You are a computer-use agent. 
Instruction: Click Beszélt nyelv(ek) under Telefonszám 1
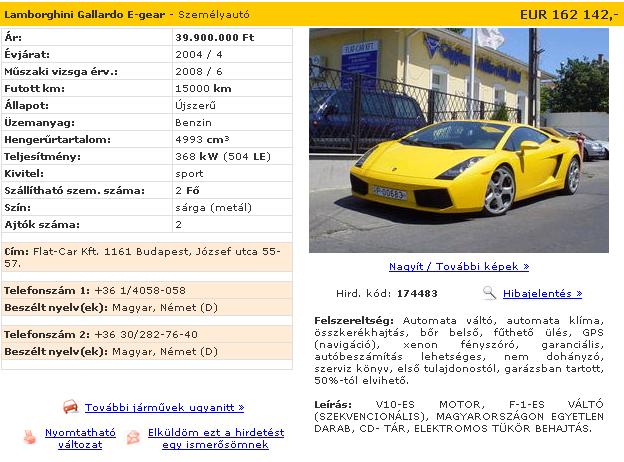tap(56, 308)
